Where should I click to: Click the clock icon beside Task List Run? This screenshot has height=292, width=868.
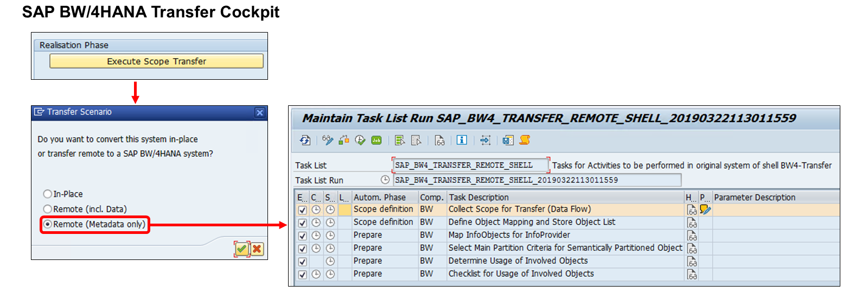point(385,180)
